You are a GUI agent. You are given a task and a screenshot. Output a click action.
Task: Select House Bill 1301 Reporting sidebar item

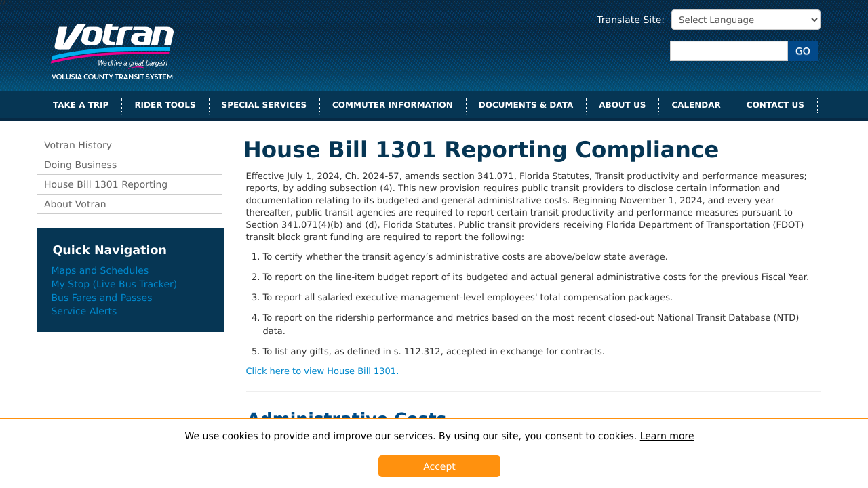pos(106,184)
